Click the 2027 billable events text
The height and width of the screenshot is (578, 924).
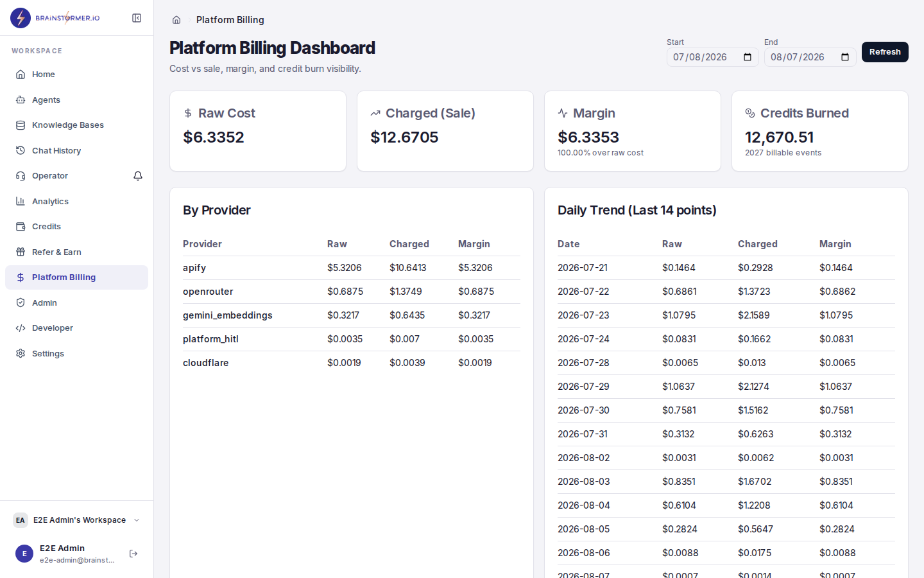(x=783, y=153)
